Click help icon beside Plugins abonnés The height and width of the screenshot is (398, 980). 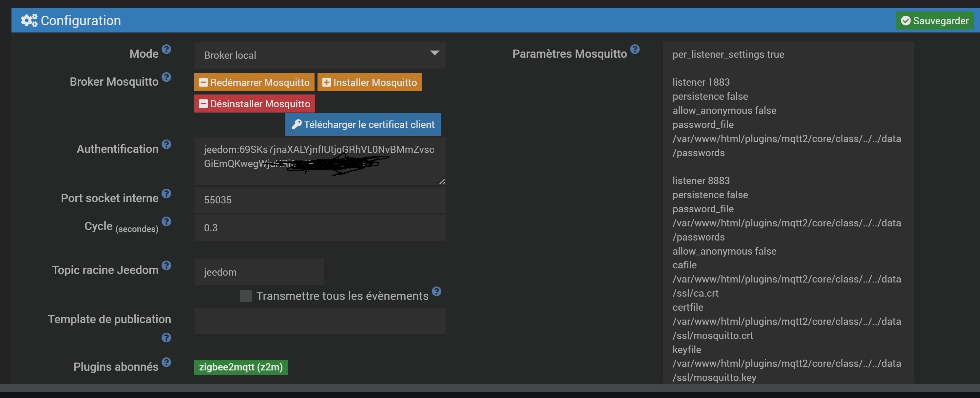[166, 362]
